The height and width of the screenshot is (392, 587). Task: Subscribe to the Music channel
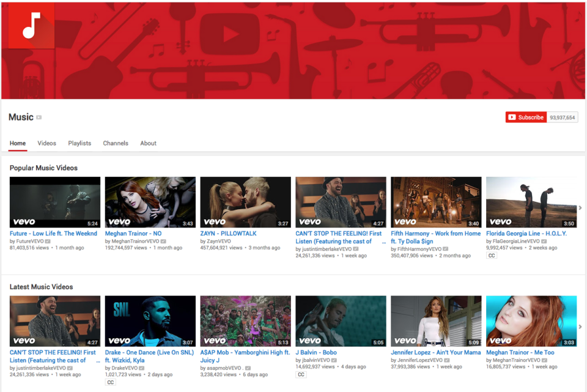[x=526, y=117]
